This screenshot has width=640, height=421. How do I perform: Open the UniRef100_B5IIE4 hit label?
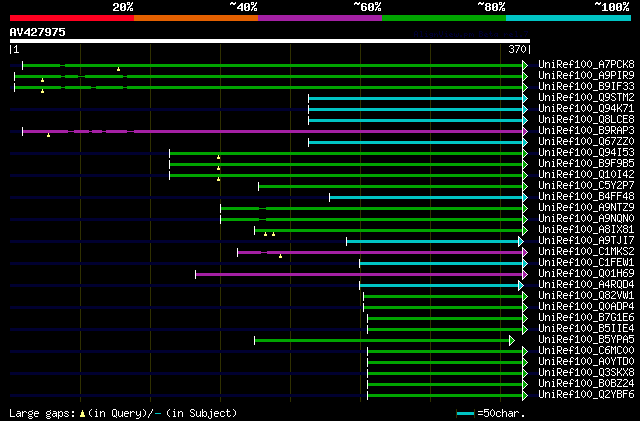click(x=586, y=329)
